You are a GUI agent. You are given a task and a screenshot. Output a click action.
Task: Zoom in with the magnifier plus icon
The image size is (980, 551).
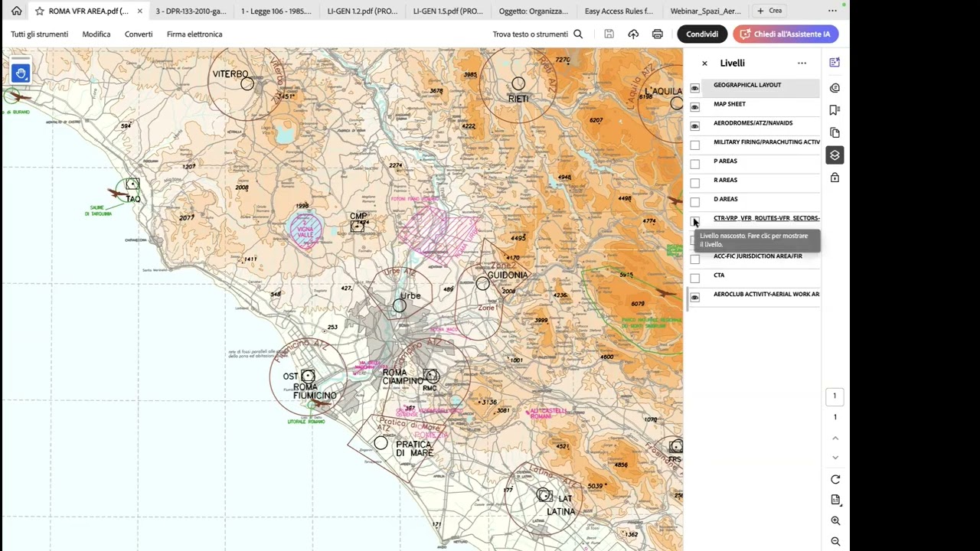[835, 521]
